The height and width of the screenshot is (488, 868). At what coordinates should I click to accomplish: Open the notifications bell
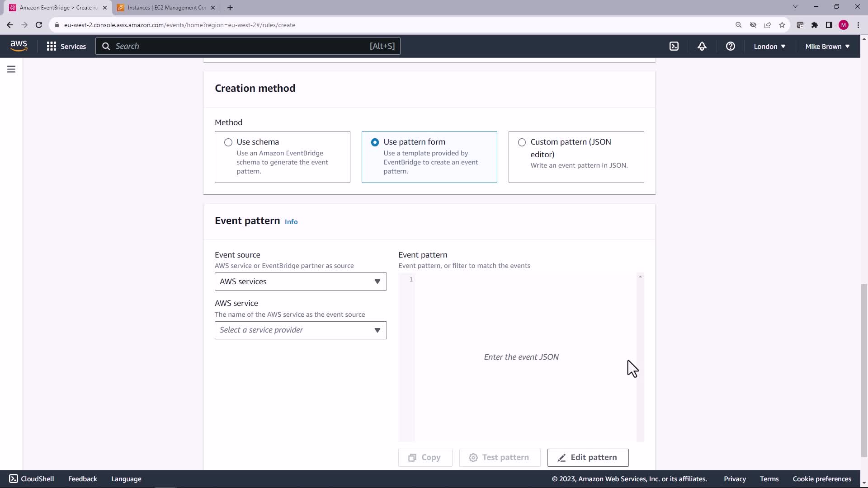702,46
